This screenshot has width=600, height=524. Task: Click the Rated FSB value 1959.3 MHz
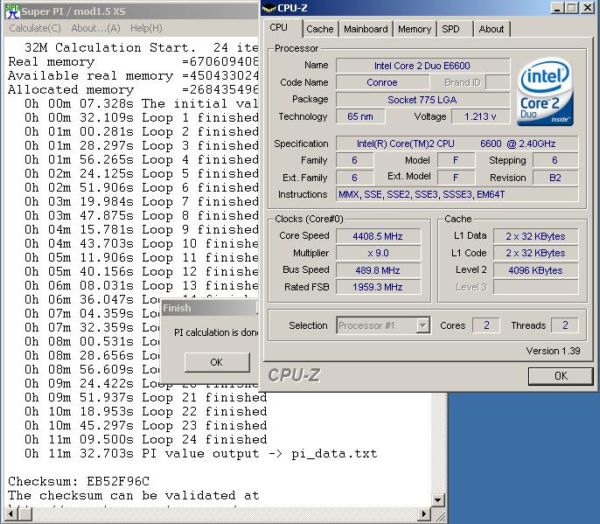point(378,287)
